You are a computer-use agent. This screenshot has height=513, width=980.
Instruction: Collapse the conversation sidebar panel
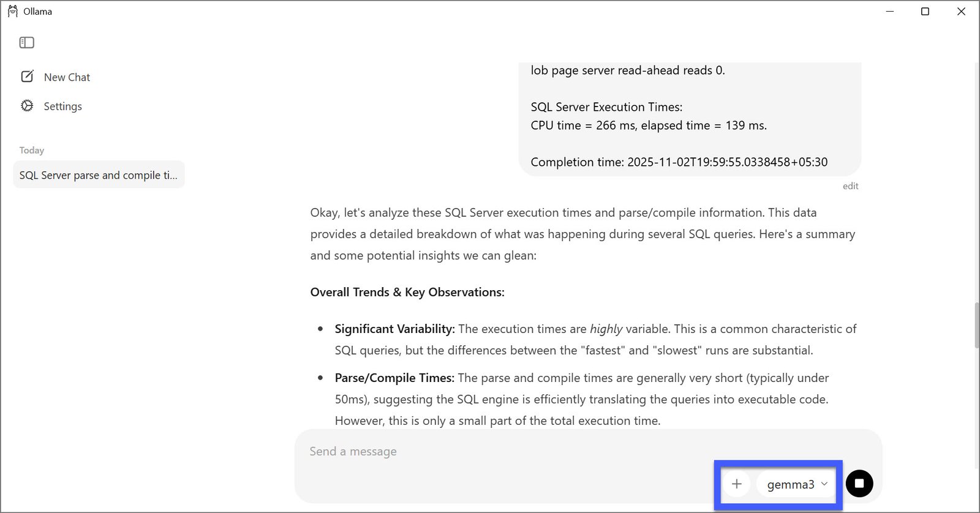[26, 42]
